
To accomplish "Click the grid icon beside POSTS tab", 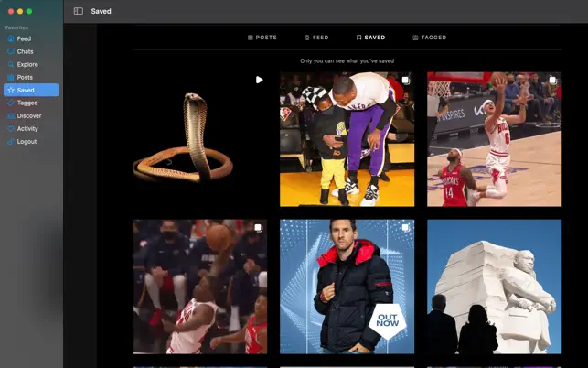I will (x=251, y=38).
